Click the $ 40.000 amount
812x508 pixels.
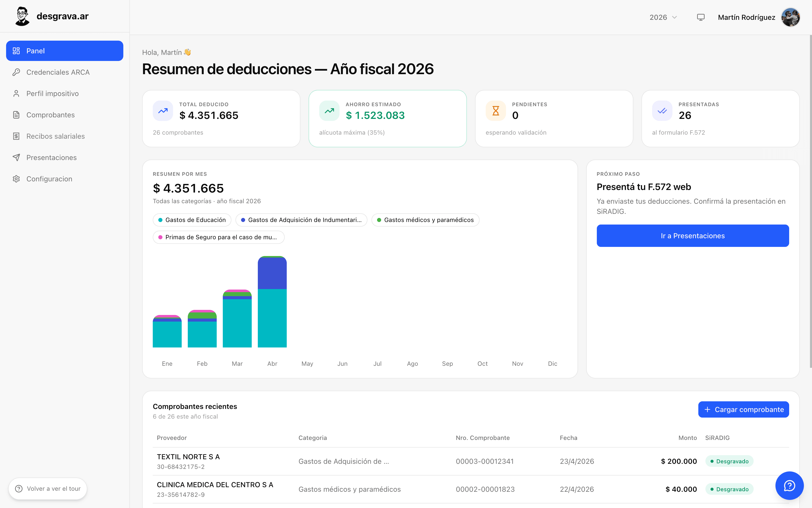(681, 489)
